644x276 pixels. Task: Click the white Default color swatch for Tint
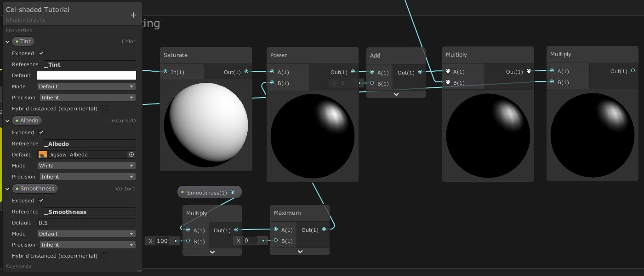[86, 75]
